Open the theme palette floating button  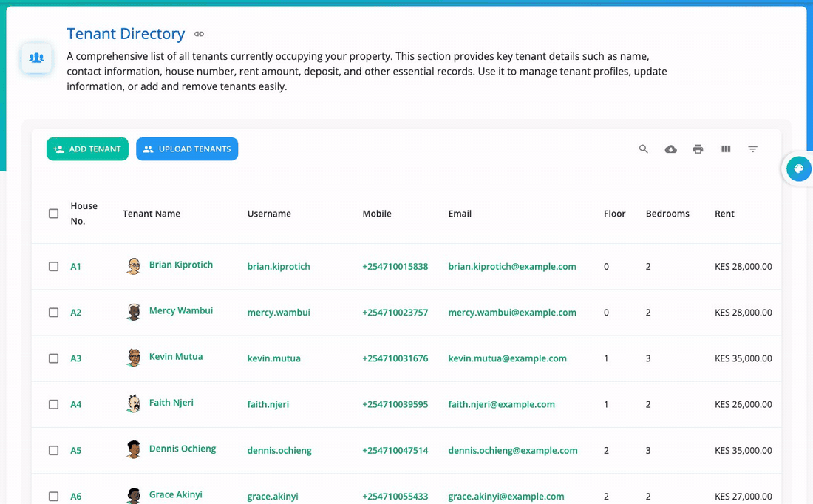[798, 168]
